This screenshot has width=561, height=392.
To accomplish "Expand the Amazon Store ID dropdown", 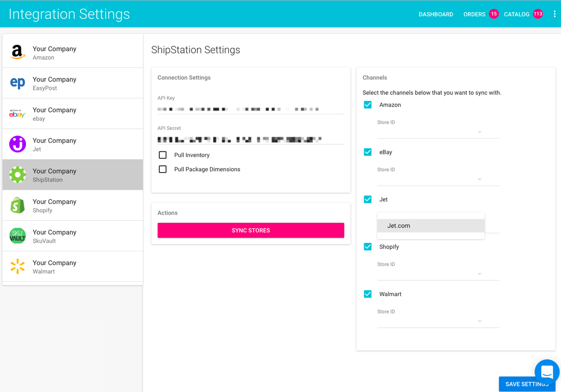I will (x=438, y=132).
